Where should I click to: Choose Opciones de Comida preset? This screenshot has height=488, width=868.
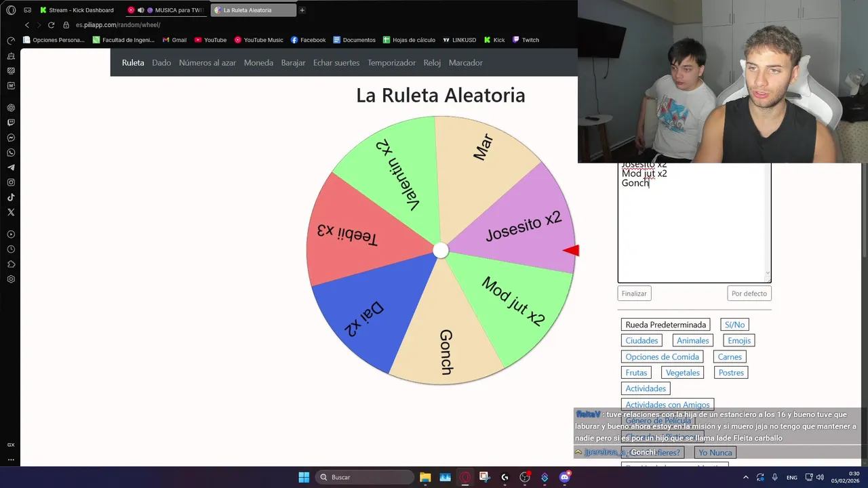point(662,357)
